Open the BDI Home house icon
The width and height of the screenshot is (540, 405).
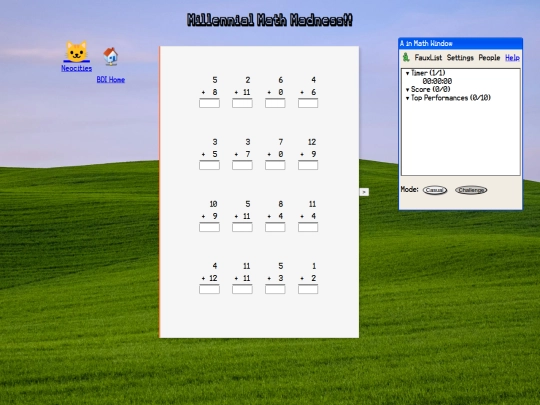111,56
